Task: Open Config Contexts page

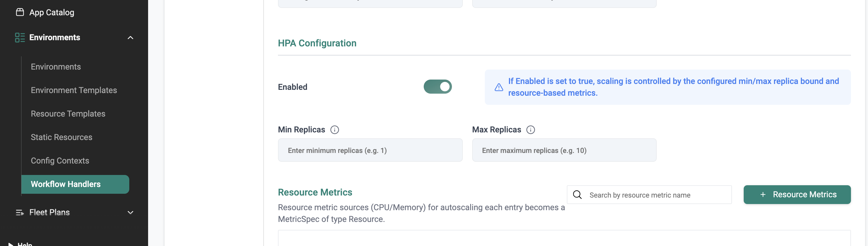Action: pos(60,161)
